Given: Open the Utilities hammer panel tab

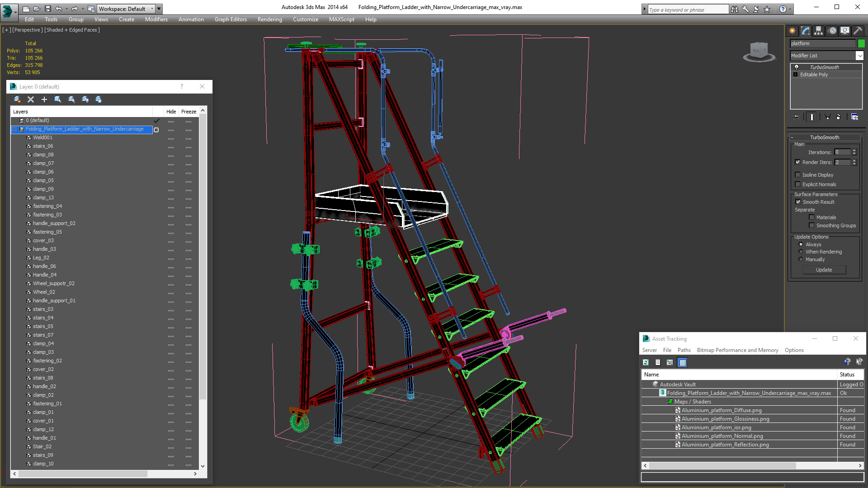Looking at the screenshot, I should pos(858,31).
